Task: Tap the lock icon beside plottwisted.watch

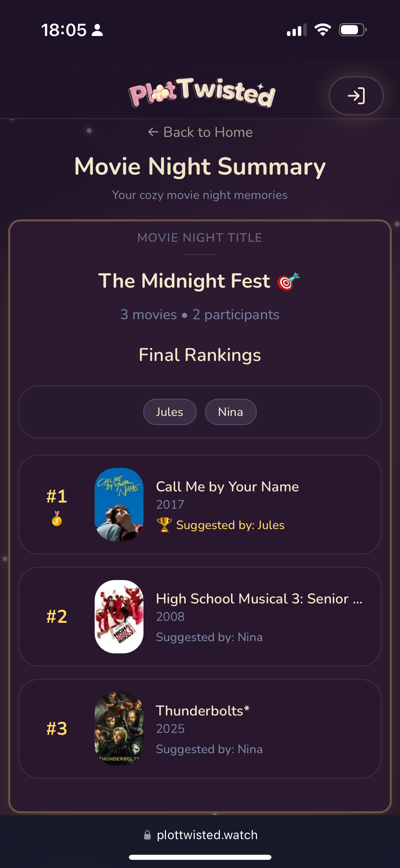Action: coord(147,835)
